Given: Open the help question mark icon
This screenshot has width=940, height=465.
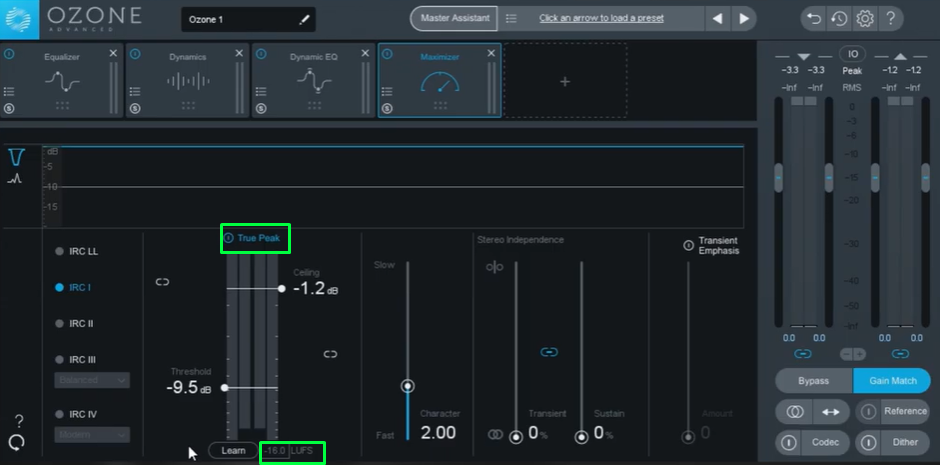Looking at the screenshot, I should click(x=890, y=18).
